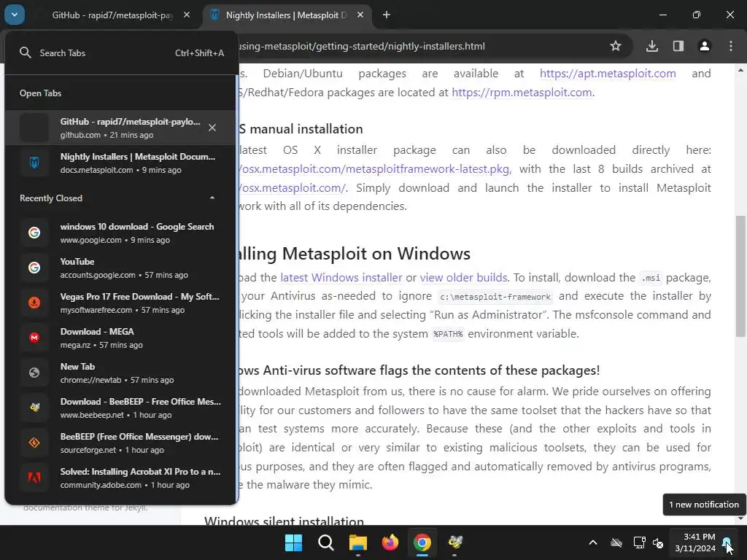Image resolution: width=747 pixels, height=560 pixels.
Task: Click the Metasploit favicon in Open Tabs
Action: (x=34, y=163)
